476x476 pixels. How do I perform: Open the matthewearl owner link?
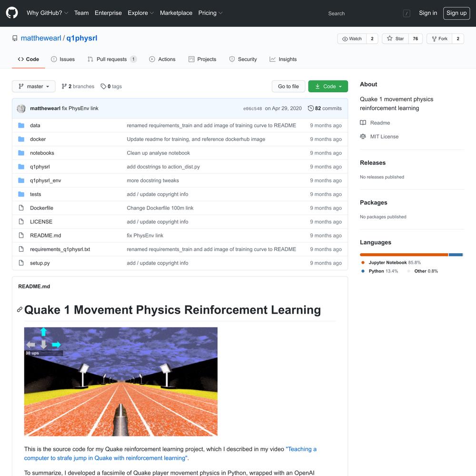pos(41,38)
